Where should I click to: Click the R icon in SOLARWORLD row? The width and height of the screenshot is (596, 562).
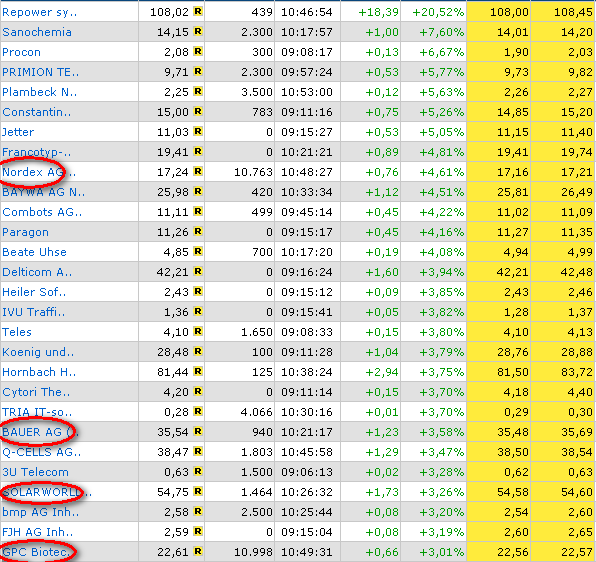point(198,491)
